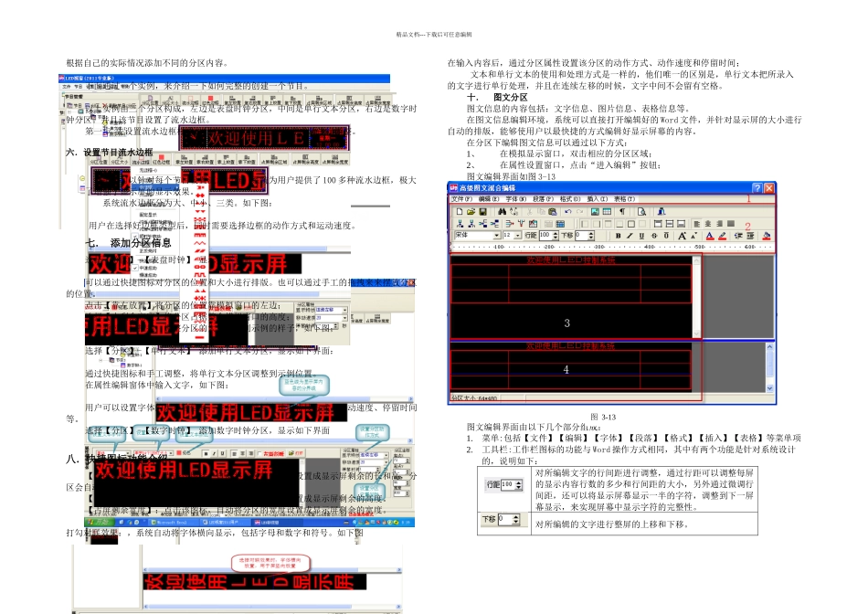Toggle Strikethrough formatting button
The width and height of the screenshot is (868, 614).
pyautogui.click(x=654, y=236)
